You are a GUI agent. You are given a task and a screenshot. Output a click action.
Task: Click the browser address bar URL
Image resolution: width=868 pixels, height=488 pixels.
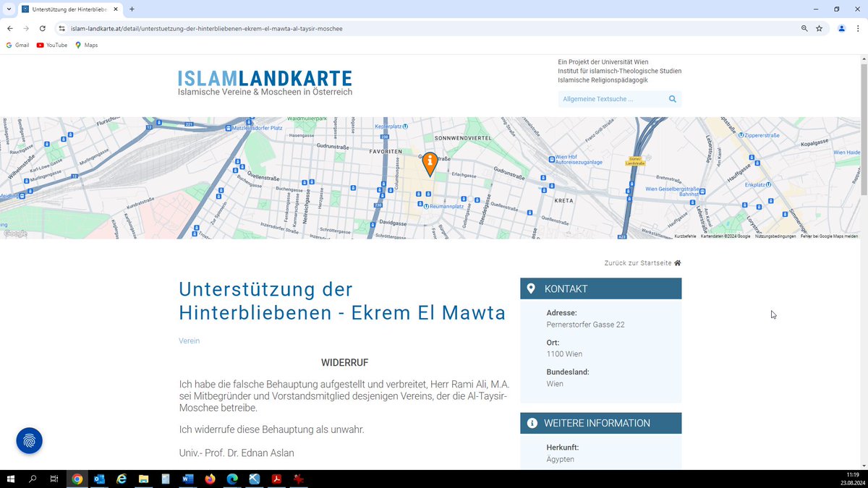(x=206, y=29)
